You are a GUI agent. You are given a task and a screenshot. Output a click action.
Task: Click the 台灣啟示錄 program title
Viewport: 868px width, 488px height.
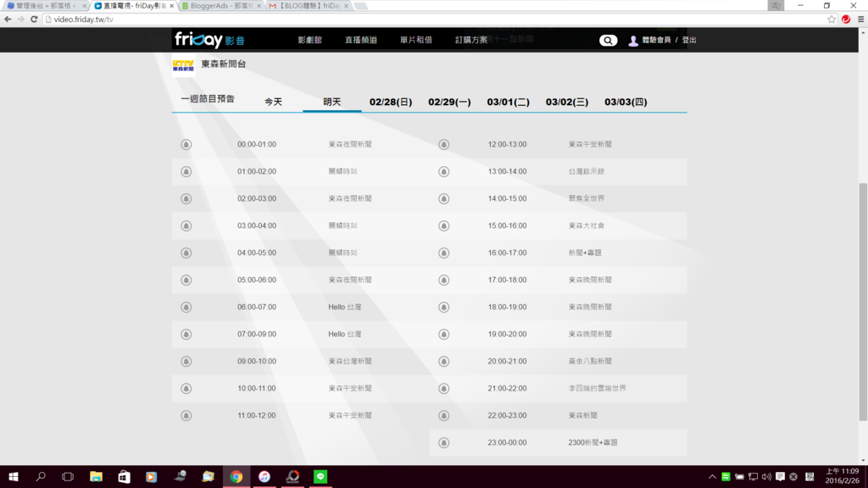pos(587,171)
